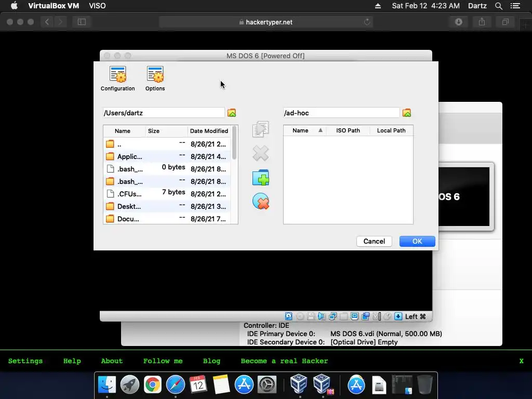Screen dimensions: 532x399
Task: Reload the hackertyper.net page
Action: click(367, 22)
